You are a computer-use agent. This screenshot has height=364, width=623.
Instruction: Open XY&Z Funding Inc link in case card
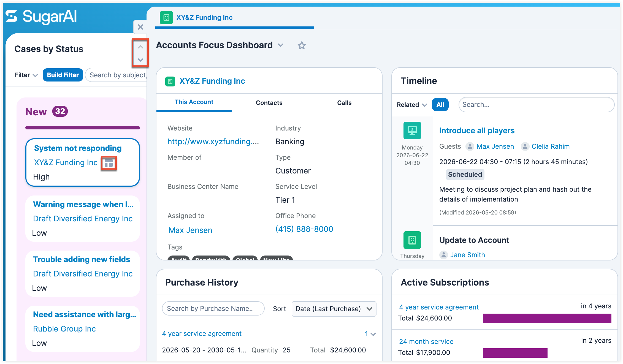[x=66, y=162]
